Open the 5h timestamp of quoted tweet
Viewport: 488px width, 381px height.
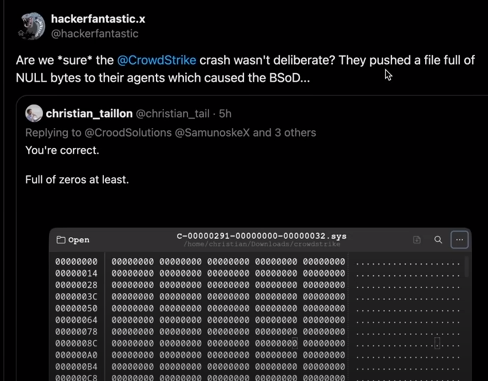225,114
